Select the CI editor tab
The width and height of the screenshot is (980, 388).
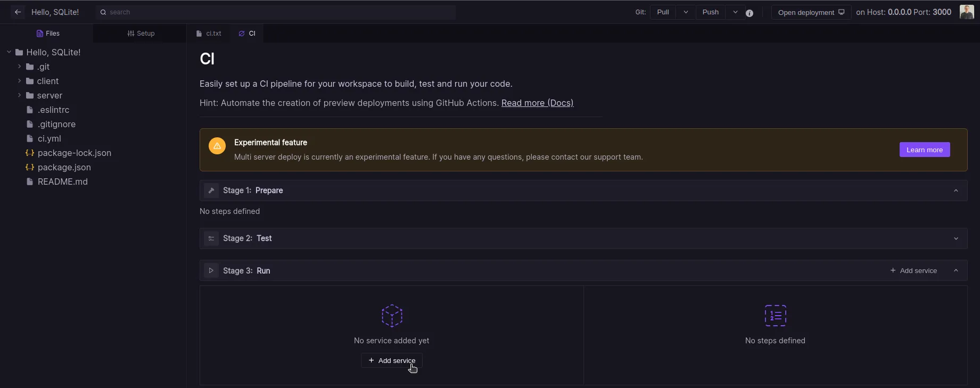click(247, 33)
